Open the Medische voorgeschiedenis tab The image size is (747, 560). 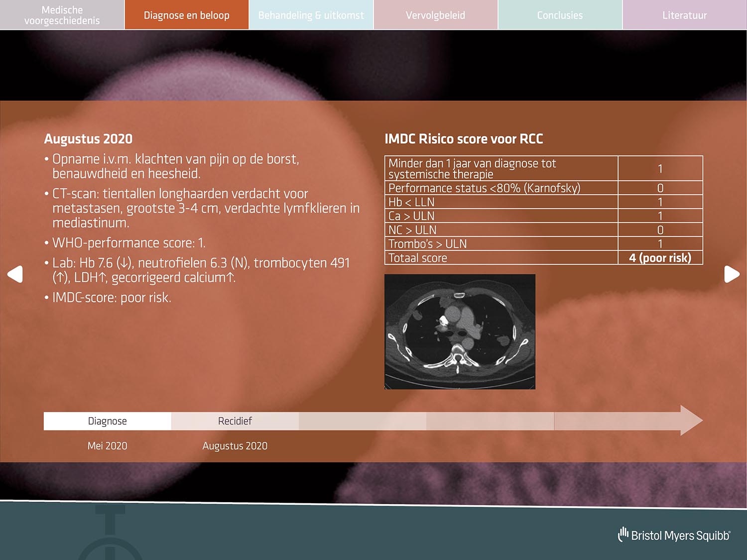[x=62, y=15]
